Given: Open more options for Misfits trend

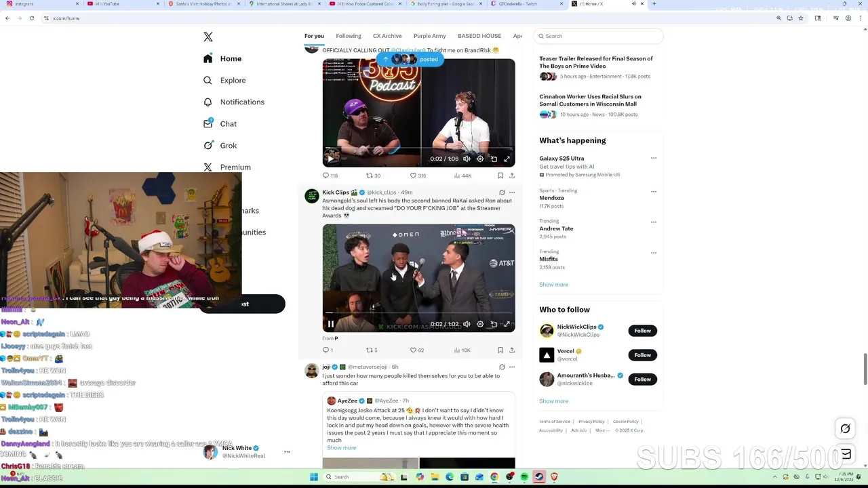Looking at the screenshot, I should 654,252.
